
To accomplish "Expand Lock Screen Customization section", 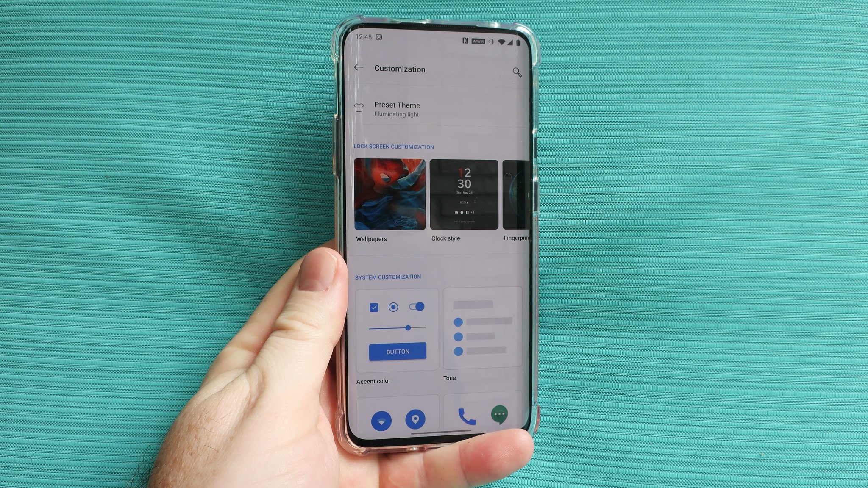I will (x=394, y=146).
